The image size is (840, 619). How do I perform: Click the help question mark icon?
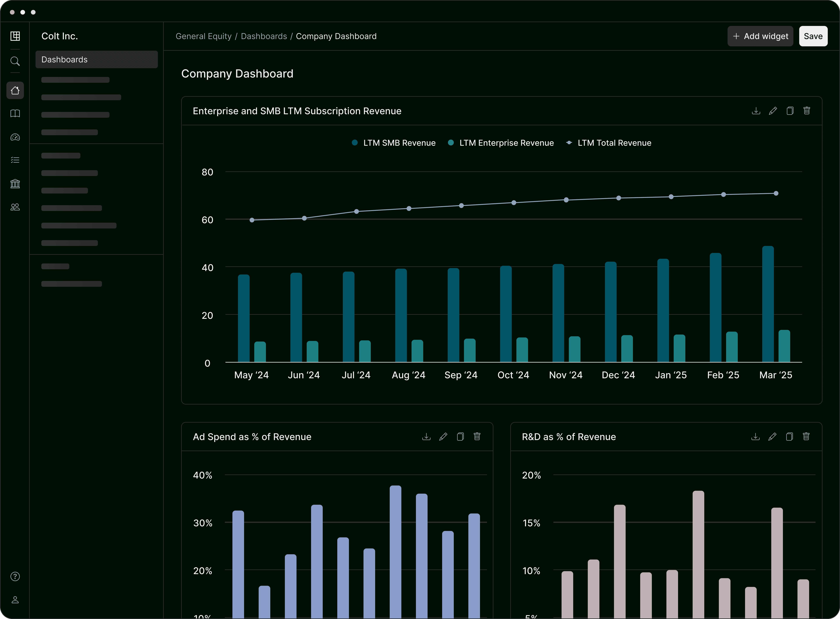[15, 576]
